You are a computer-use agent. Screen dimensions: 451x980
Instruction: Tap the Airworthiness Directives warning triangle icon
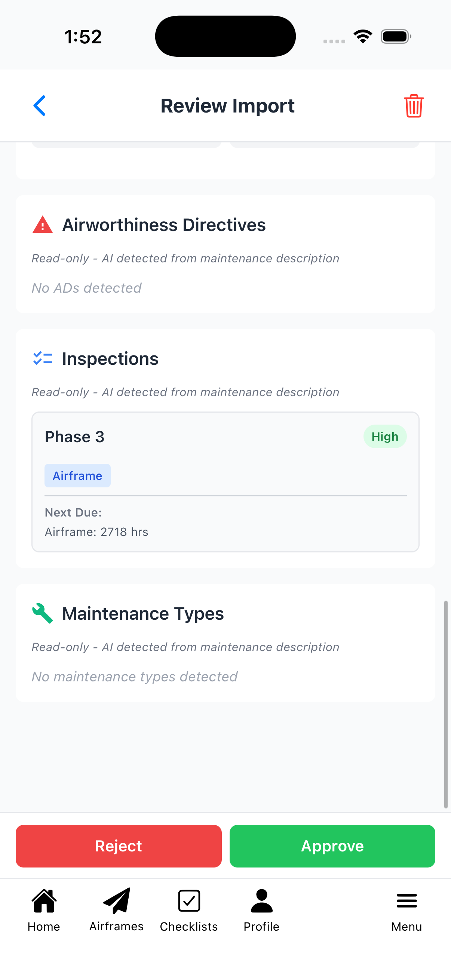(43, 224)
